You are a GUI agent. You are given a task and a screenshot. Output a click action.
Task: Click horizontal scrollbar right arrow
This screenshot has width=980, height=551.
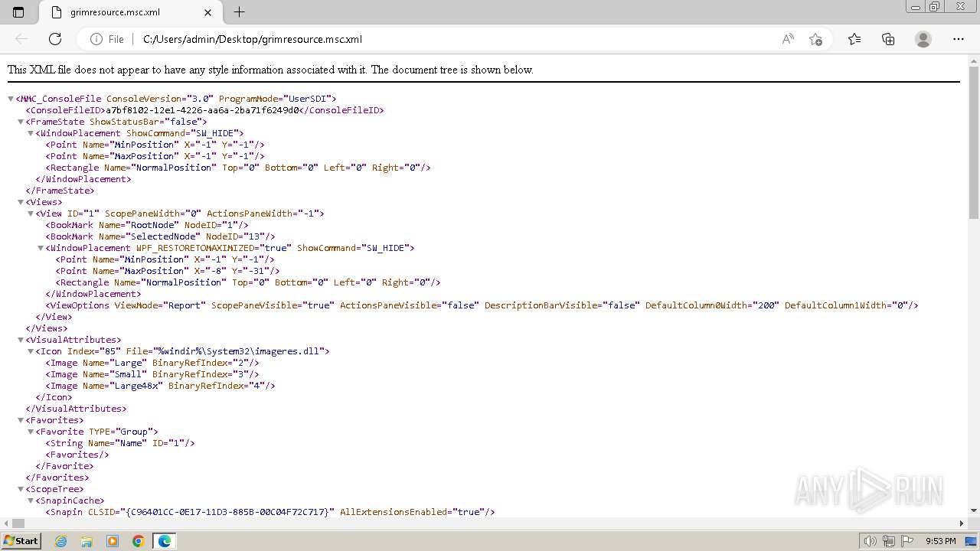pos(962,523)
